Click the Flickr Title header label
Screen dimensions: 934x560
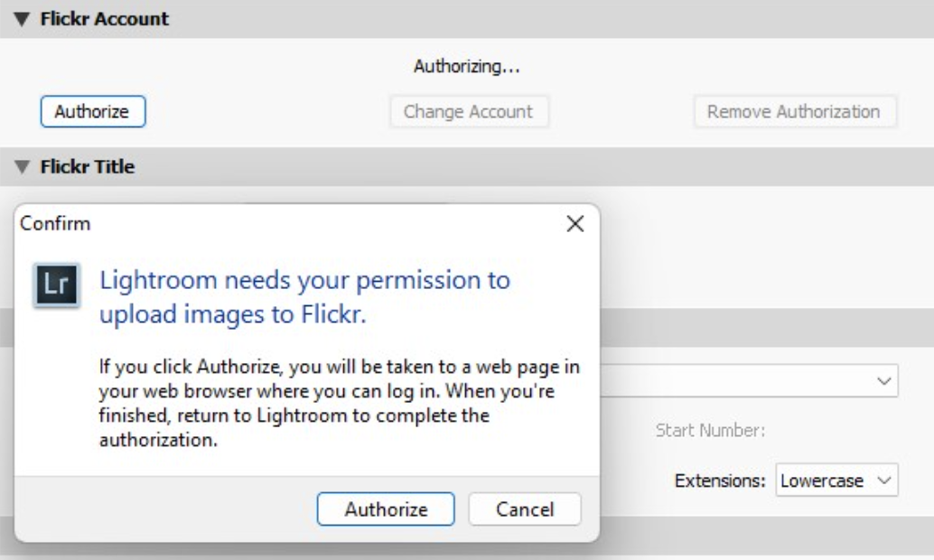pyautogui.click(x=89, y=167)
